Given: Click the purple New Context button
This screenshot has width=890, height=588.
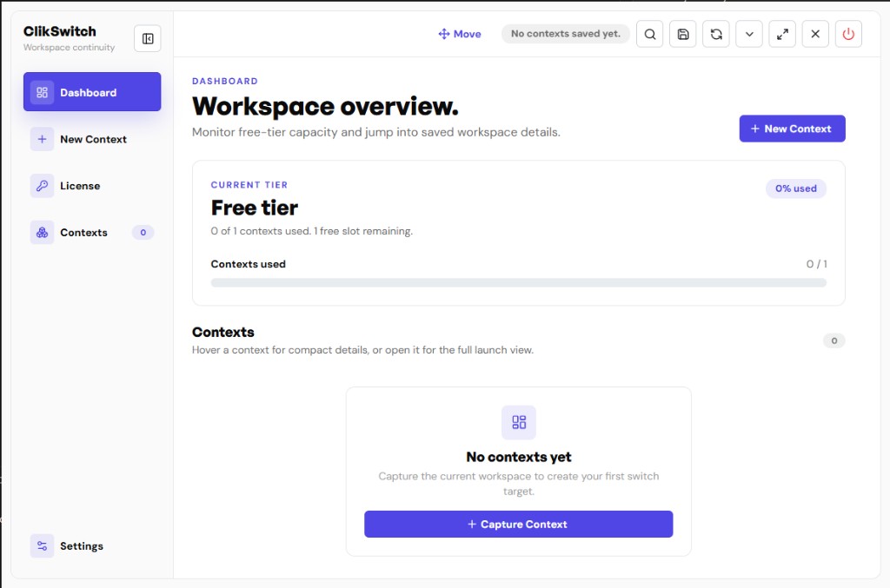Looking at the screenshot, I should (x=793, y=129).
